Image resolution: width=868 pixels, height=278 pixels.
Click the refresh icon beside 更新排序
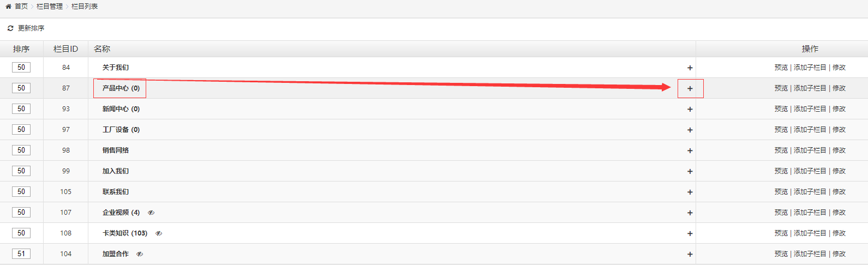[x=10, y=28]
